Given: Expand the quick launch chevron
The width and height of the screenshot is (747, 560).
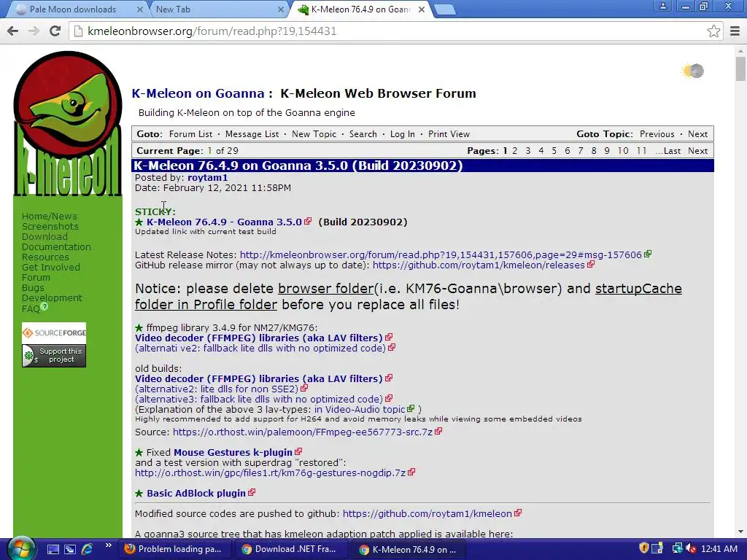Looking at the screenshot, I should 108,545.
